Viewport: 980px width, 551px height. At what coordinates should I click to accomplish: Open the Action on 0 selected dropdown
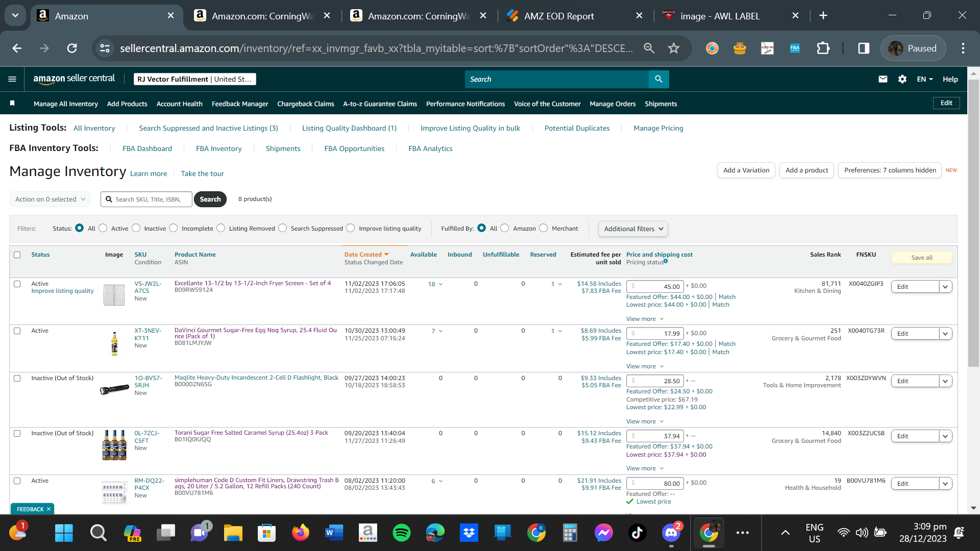(x=50, y=199)
